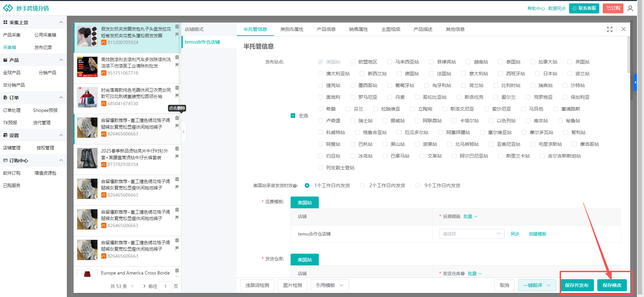Click the fullscreen expand icon
Image resolution: width=644 pixels, height=297 pixels.
coord(609,30)
